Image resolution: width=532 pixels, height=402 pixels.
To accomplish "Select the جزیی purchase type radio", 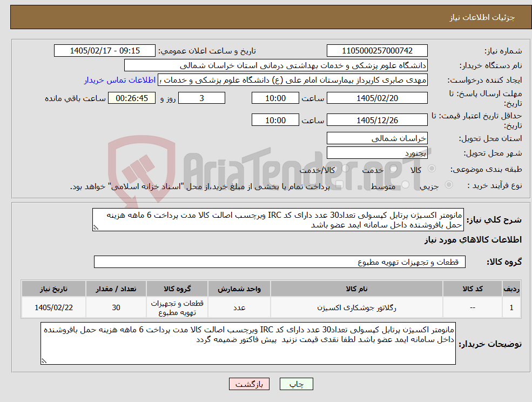I will [x=448, y=185].
